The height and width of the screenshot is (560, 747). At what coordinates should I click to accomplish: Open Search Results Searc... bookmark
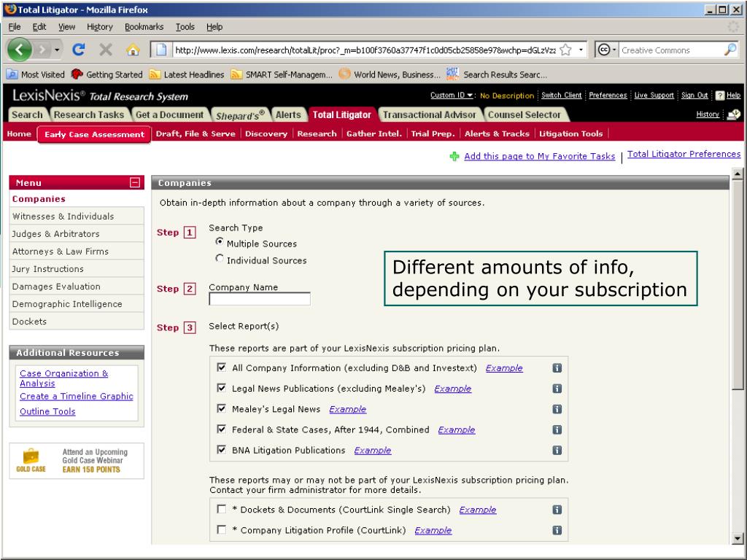tap(497, 74)
